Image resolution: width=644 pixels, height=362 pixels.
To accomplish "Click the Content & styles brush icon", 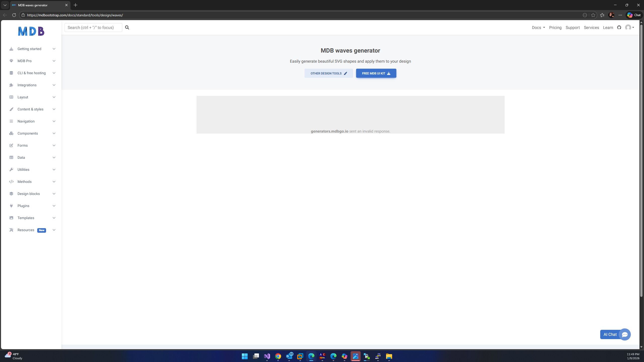I will (11, 109).
